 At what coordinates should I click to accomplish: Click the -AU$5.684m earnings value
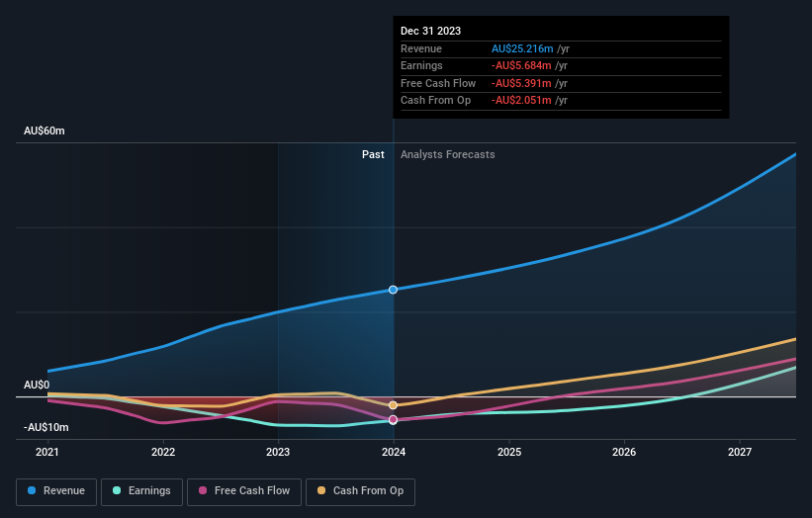[521, 65]
